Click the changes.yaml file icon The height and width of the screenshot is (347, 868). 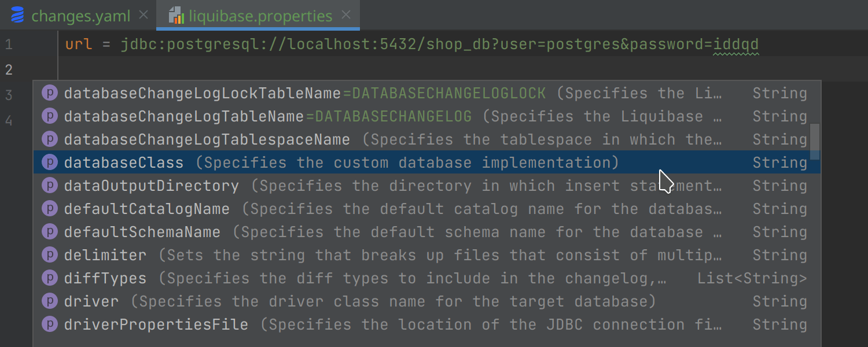(x=17, y=16)
